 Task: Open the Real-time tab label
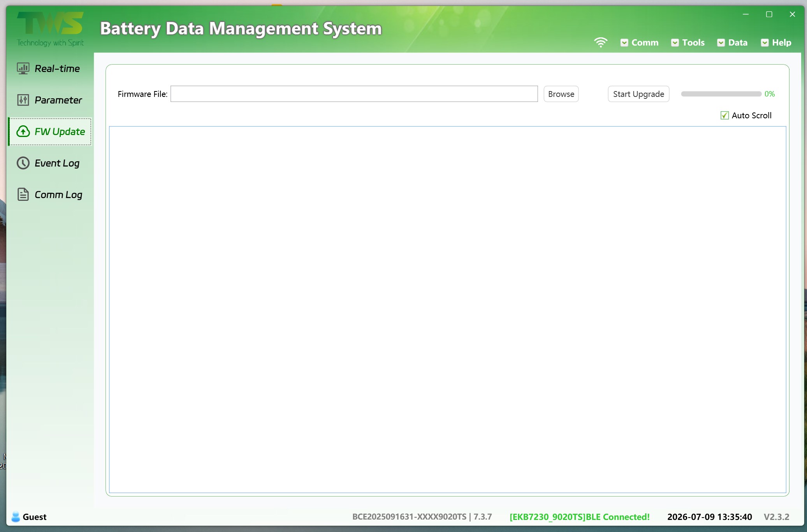pyautogui.click(x=57, y=68)
